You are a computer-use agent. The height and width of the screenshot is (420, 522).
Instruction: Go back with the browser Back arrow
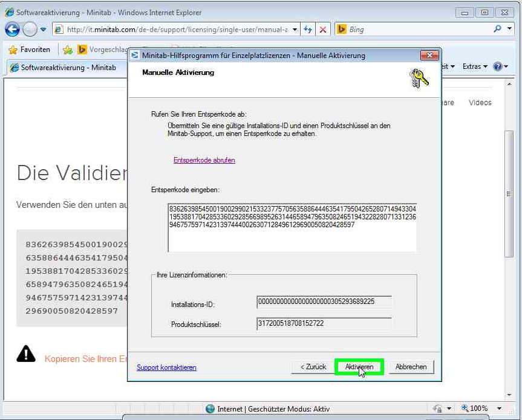(12, 30)
